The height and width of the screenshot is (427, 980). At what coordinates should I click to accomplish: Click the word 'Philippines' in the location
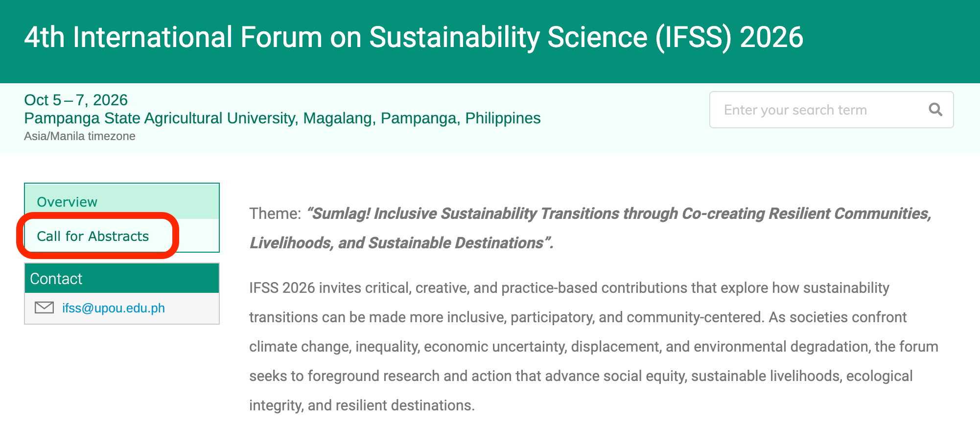tap(503, 118)
